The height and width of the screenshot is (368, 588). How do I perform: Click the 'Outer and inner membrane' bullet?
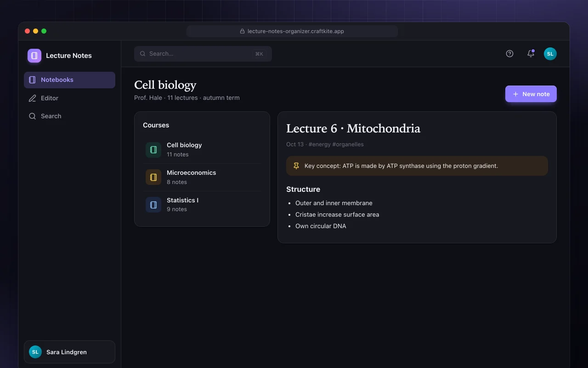pos(334,203)
